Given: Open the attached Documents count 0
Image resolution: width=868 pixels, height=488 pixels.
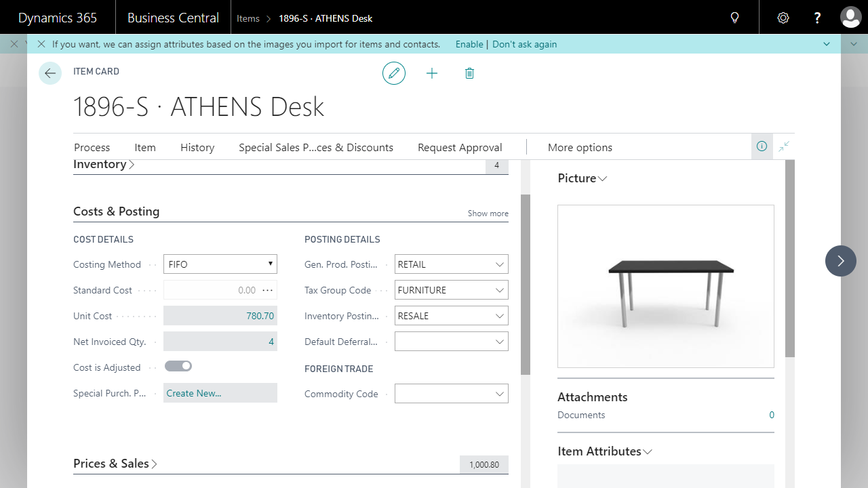Looking at the screenshot, I should [772, 415].
